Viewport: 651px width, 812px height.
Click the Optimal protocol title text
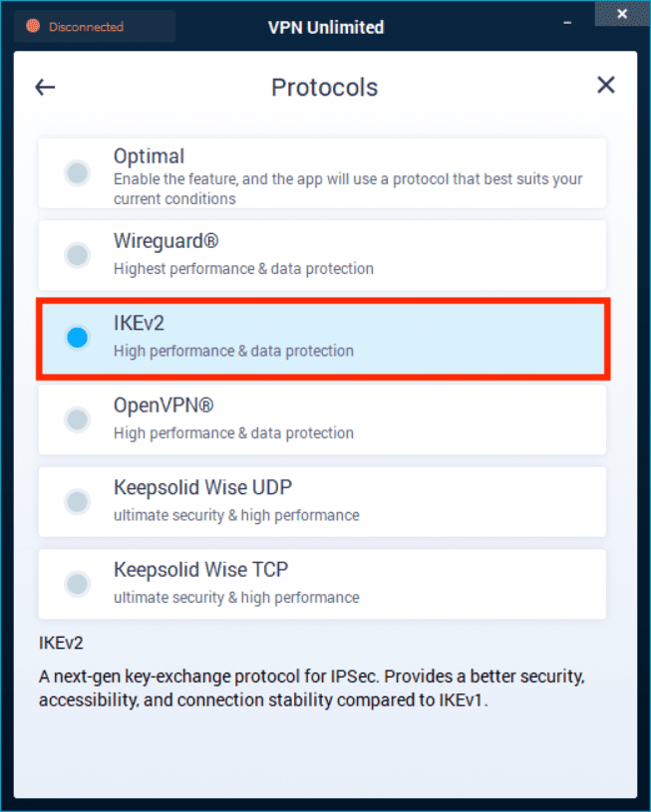click(x=149, y=156)
